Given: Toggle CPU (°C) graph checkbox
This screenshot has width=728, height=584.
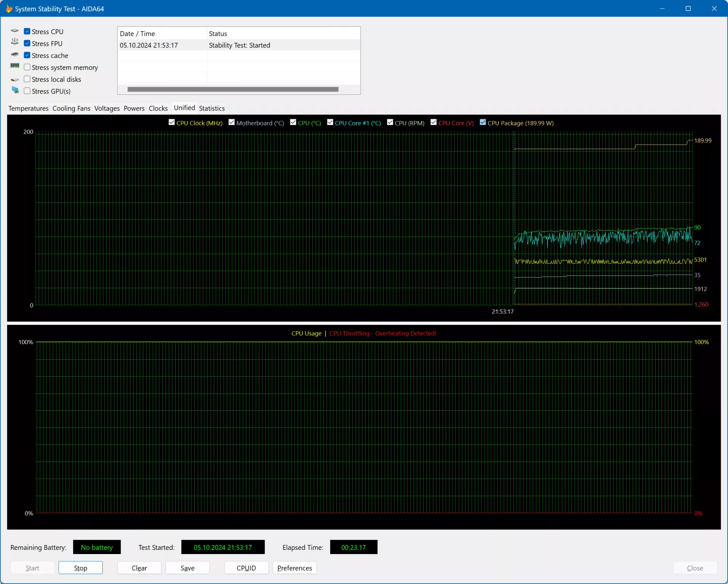Looking at the screenshot, I should click(293, 122).
